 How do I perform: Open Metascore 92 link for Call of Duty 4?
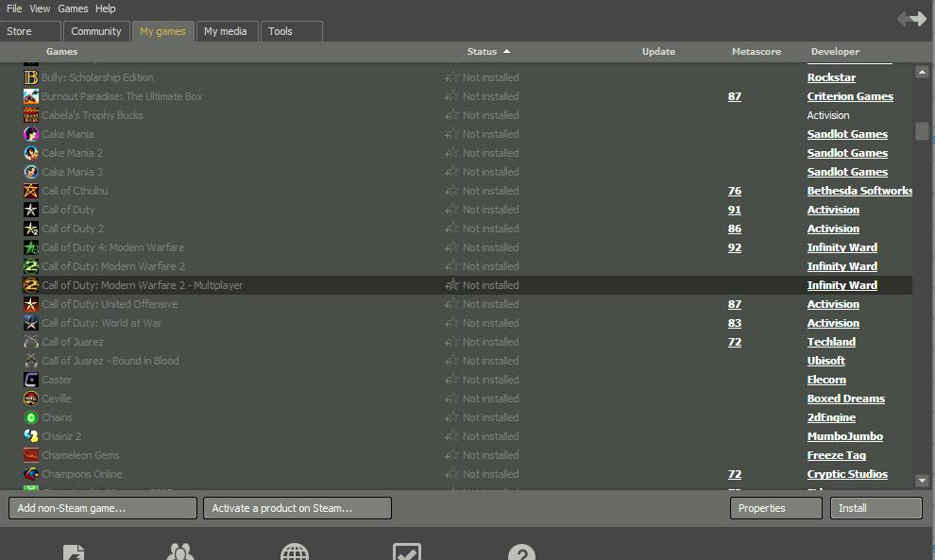click(735, 247)
